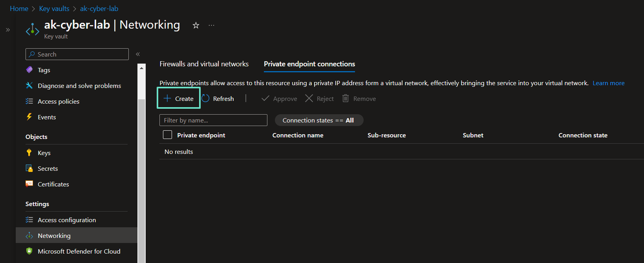Screen dimensions: 644x263
Task: Click the Remove button label
Action: point(364,99)
